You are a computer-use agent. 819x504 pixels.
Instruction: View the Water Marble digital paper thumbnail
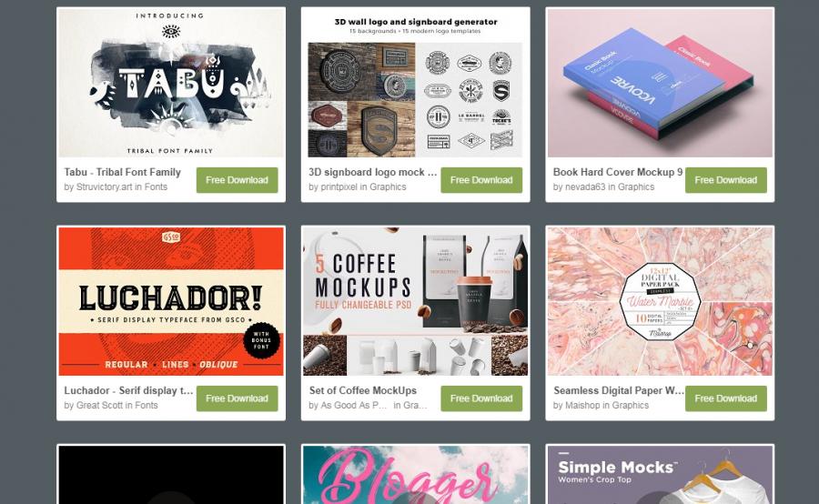click(660, 301)
